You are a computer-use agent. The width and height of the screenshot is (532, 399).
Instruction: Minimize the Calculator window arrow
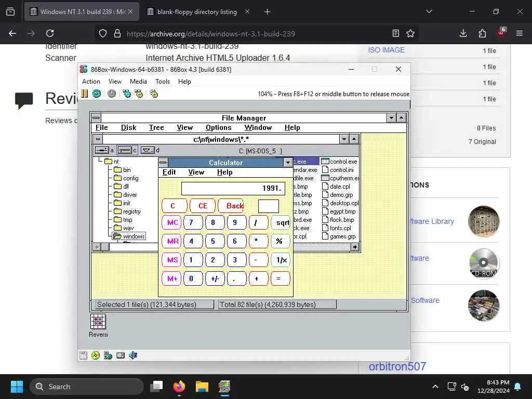pos(288,163)
